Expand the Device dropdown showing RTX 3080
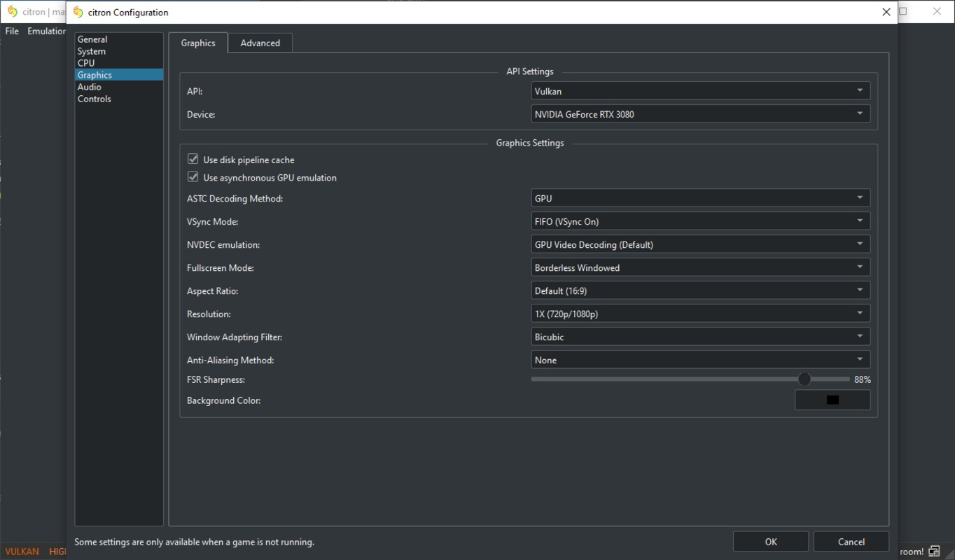This screenshot has width=955, height=560. tap(701, 114)
